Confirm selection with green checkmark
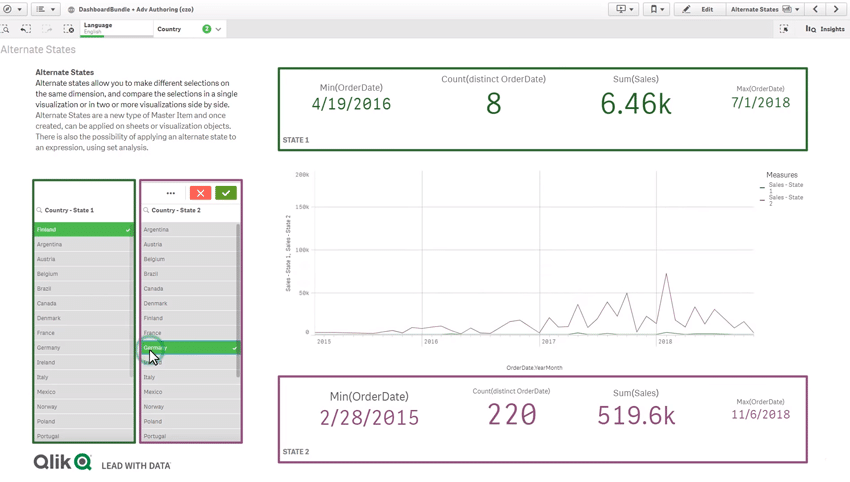Screen dimensions: 850x482 click(x=226, y=193)
